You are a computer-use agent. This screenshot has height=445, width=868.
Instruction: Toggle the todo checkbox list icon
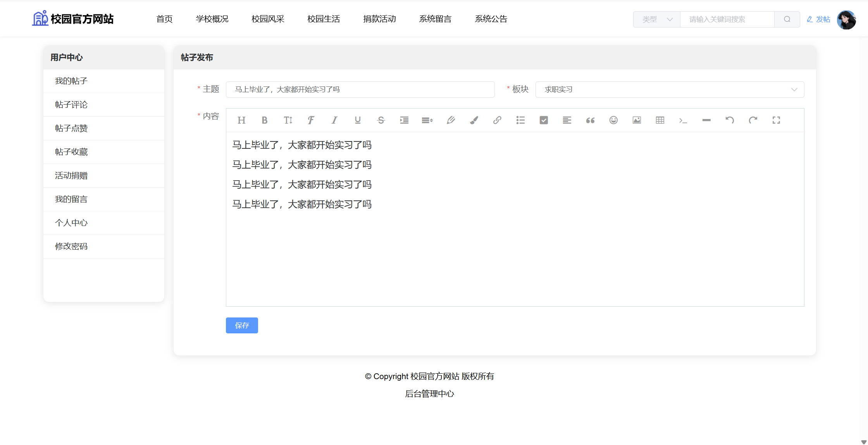point(544,120)
